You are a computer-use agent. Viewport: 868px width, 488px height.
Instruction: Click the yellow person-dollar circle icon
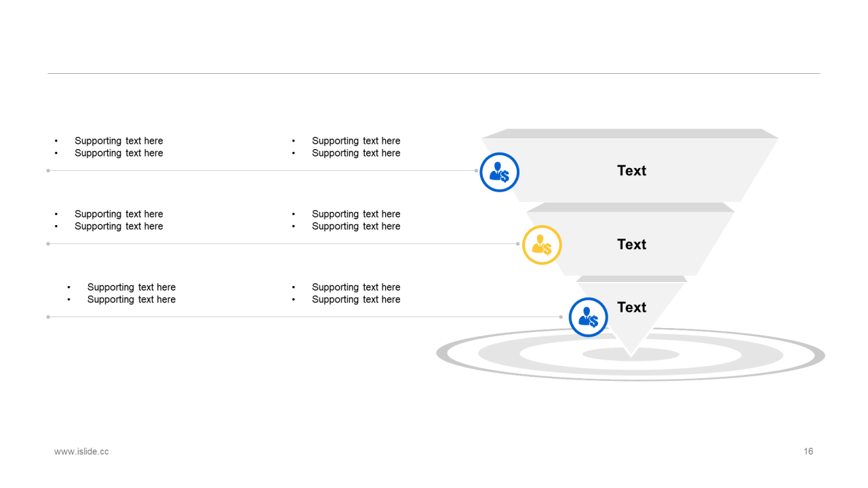click(x=542, y=245)
